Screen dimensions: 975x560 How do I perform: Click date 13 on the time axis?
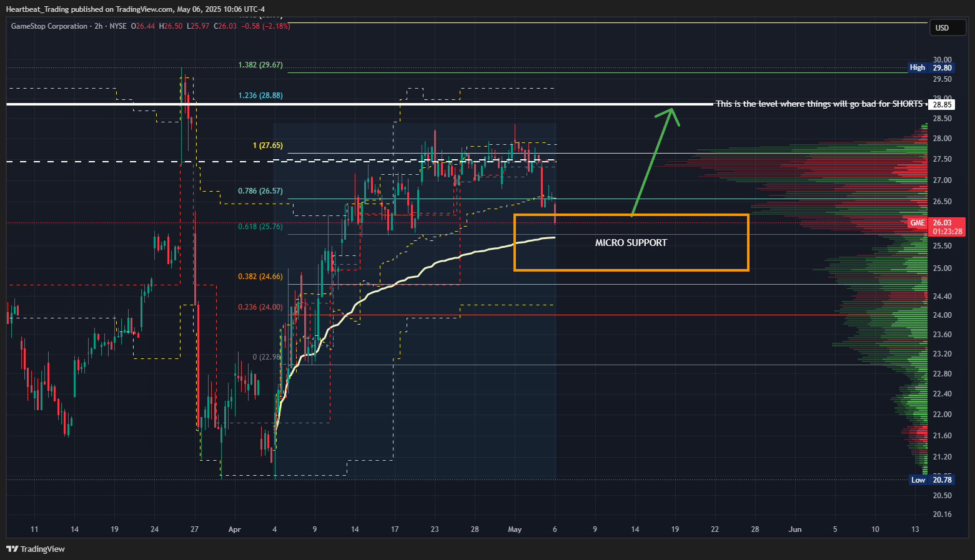click(x=915, y=529)
